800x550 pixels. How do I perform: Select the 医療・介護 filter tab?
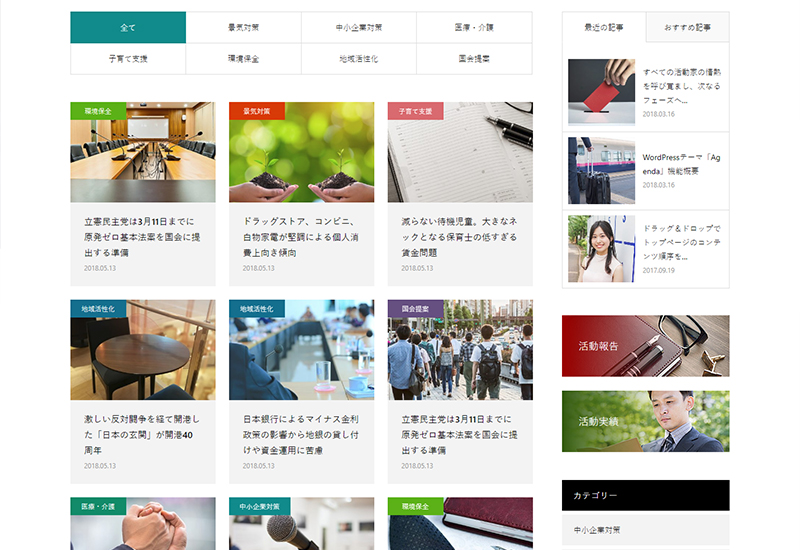click(x=474, y=28)
